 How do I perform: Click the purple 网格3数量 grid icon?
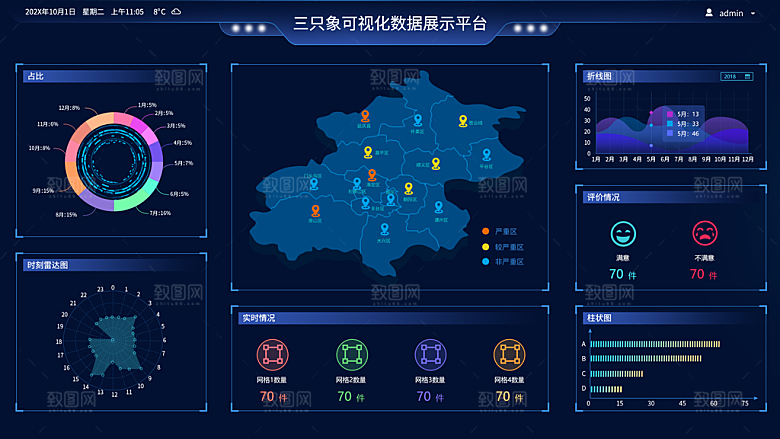(x=430, y=354)
